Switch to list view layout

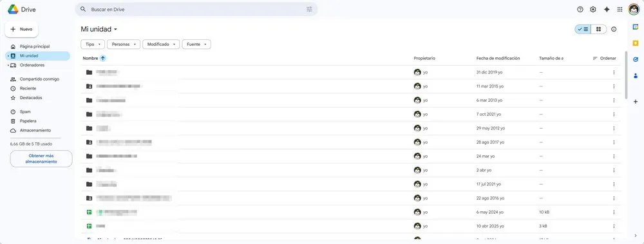pos(583,29)
